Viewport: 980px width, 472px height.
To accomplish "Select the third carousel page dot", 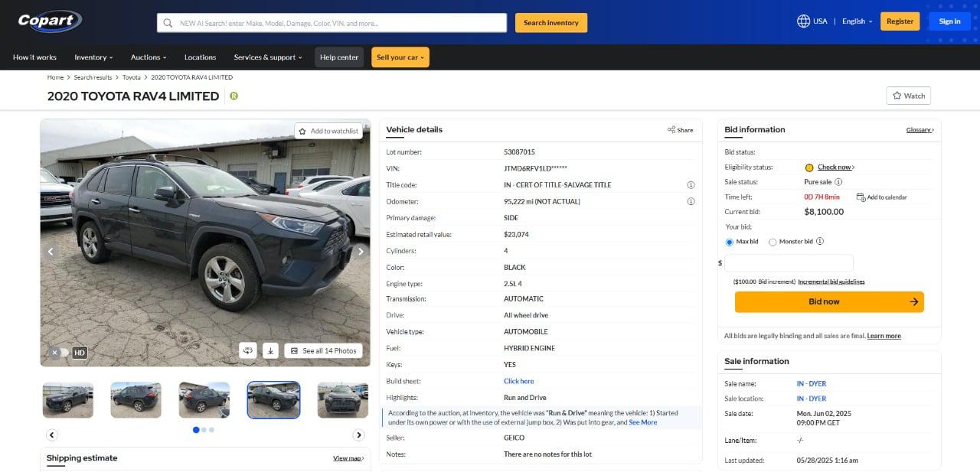I will tap(211, 430).
